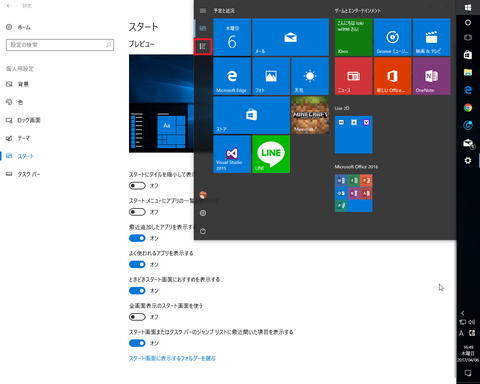This screenshot has width=480, height=384.
Task: Open the Store tile
Action: click(251, 115)
